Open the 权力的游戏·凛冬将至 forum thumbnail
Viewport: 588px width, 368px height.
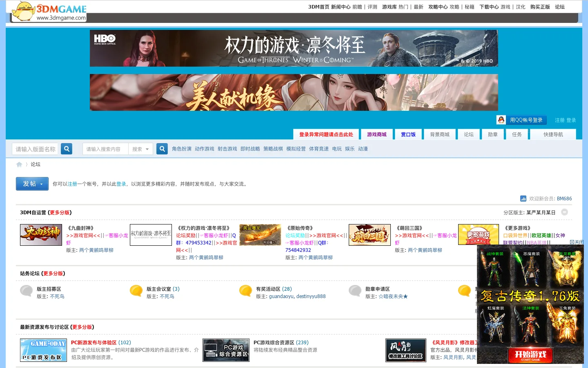click(x=151, y=235)
